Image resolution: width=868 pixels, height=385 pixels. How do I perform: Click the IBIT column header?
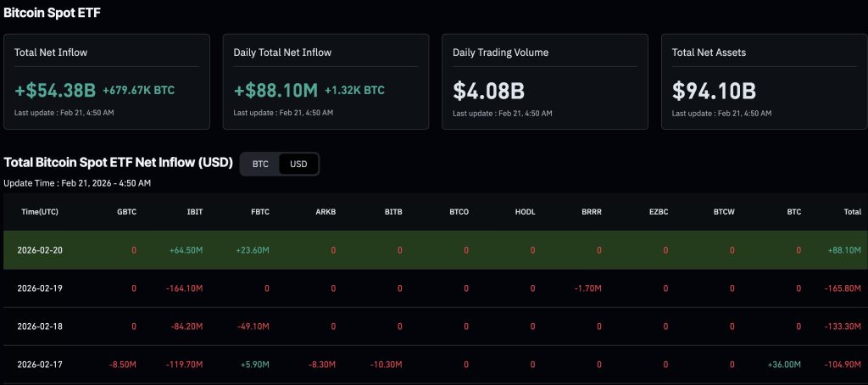(x=193, y=211)
